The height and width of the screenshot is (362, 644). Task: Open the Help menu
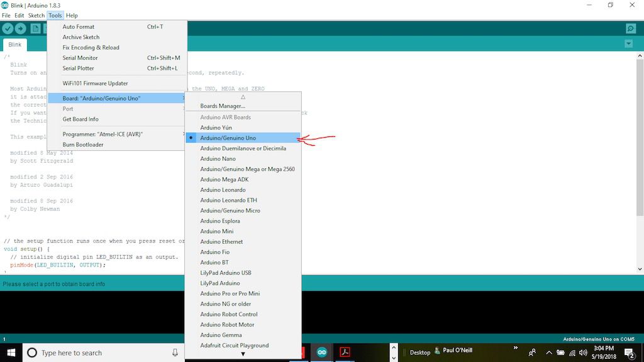coord(72,15)
